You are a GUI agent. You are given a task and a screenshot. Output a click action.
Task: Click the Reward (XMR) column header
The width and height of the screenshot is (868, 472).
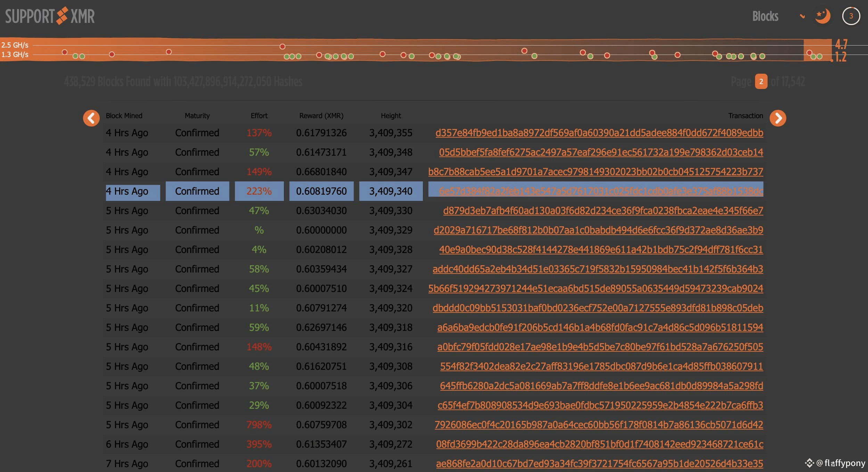pos(321,116)
